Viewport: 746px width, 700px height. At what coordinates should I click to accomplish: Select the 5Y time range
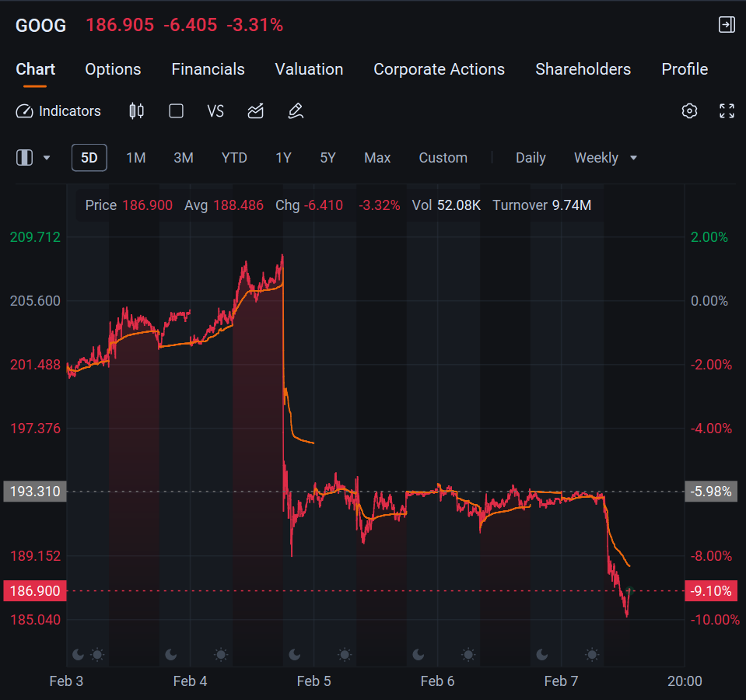tap(327, 158)
